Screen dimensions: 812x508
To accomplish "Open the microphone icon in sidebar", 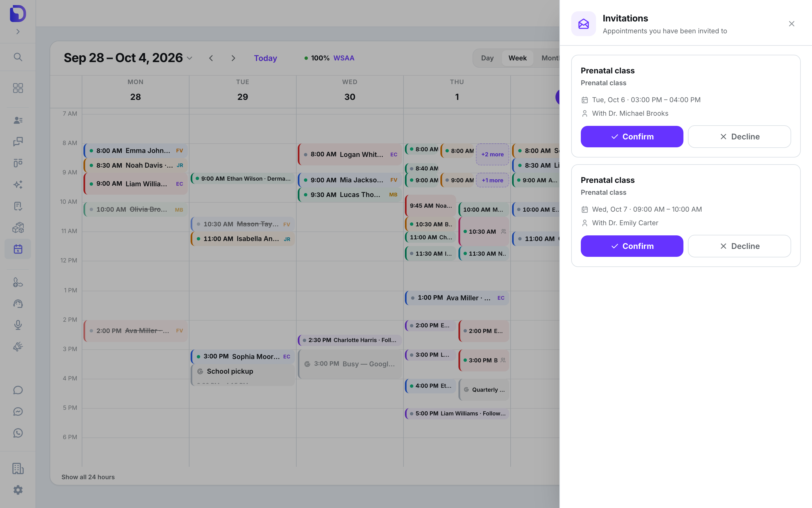I will (x=18, y=325).
